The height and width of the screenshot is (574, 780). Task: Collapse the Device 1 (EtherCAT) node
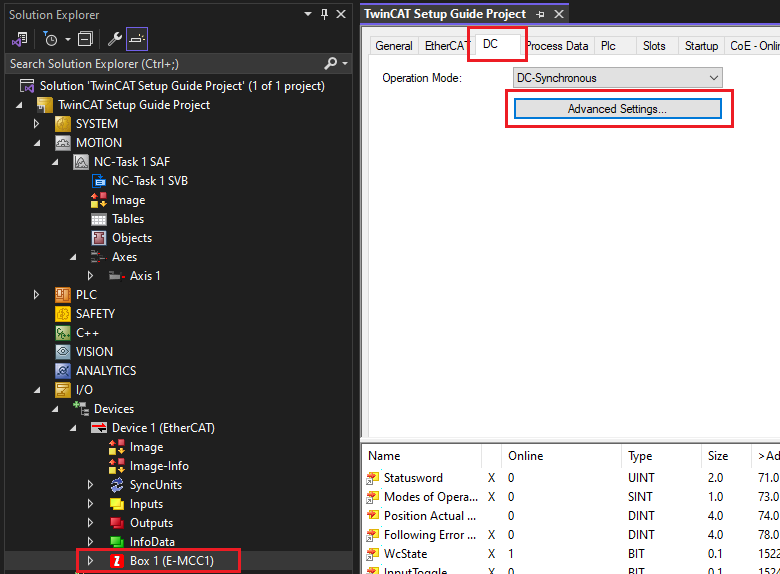tap(73, 428)
